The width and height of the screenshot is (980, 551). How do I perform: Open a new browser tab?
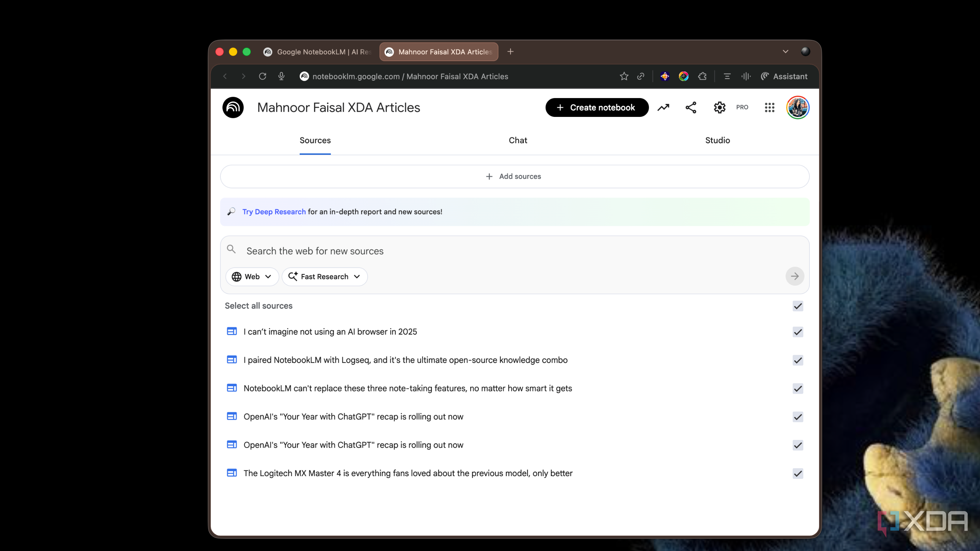tap(511, 51)
